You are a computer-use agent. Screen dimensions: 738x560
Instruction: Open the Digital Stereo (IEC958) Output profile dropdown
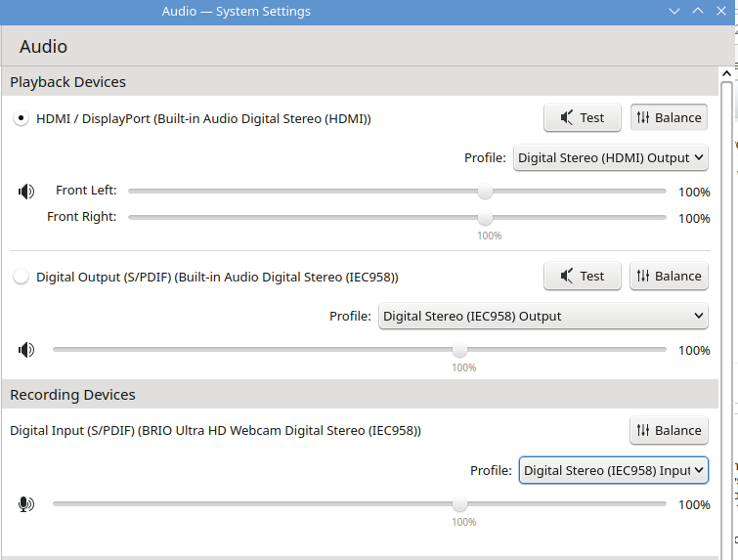pos(543,316)
